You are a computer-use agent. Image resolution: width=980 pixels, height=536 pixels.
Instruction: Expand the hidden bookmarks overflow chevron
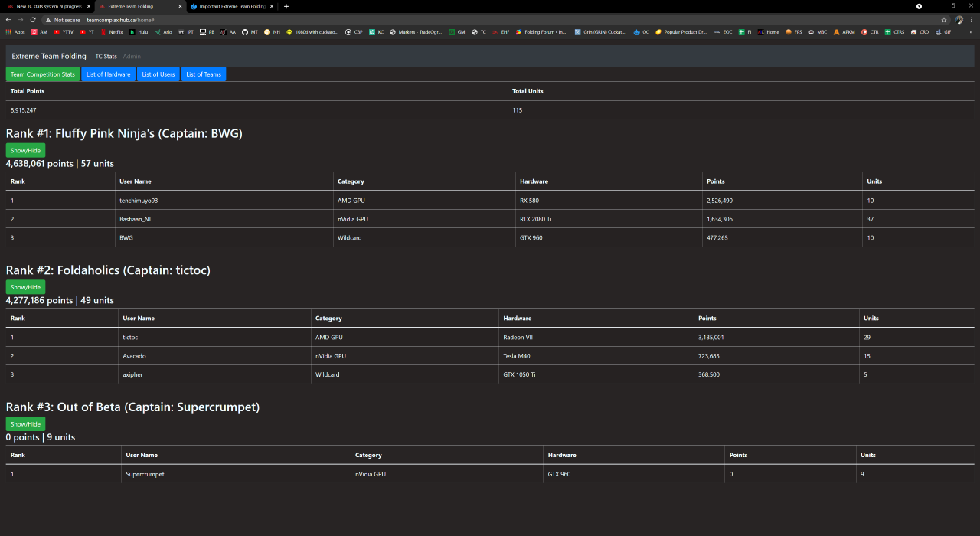tap(971, 32)
